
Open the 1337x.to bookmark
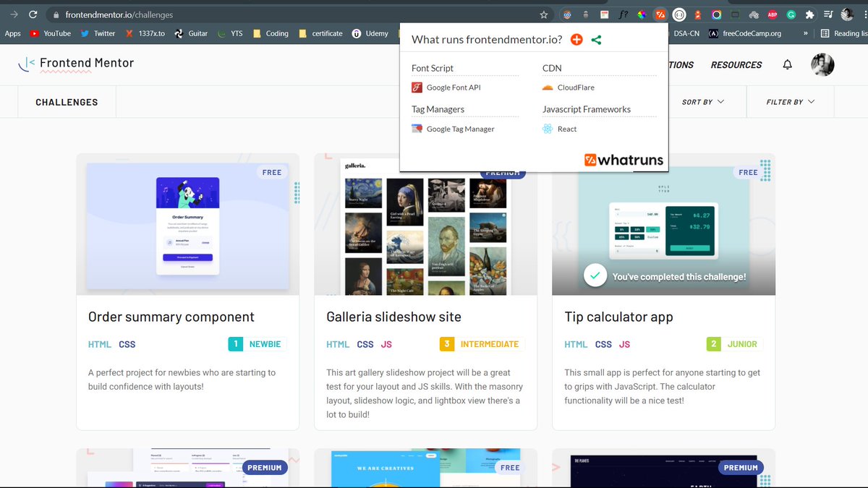point(145,33)
